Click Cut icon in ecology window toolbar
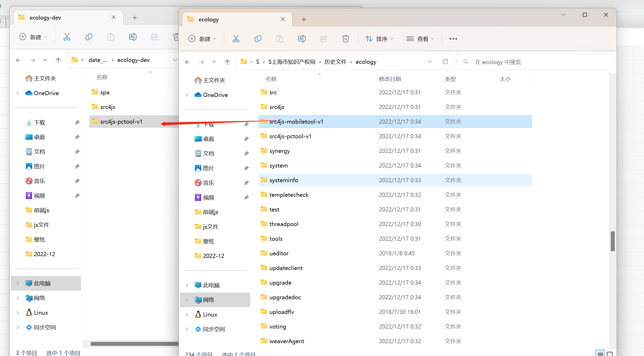644x356 pixels. [236, 39]
